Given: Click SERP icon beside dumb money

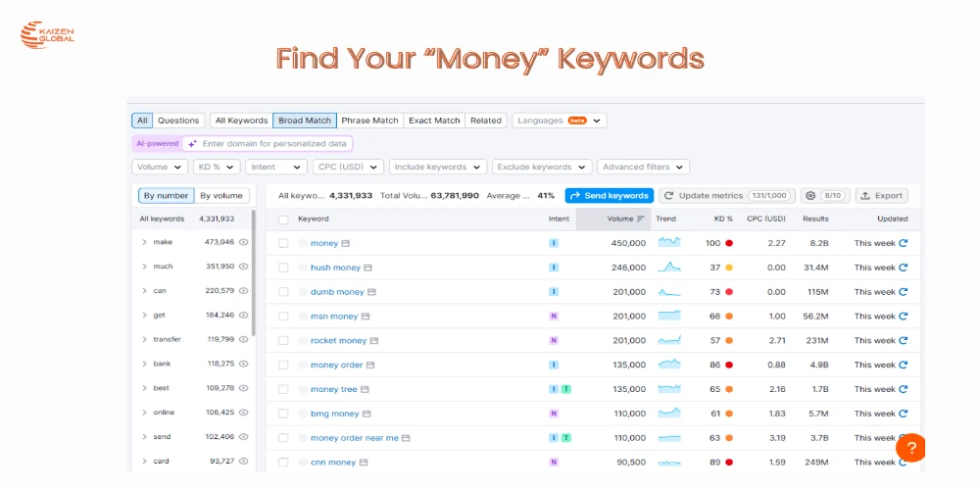Looking at the screenshot, I should (x=371, y=292).
